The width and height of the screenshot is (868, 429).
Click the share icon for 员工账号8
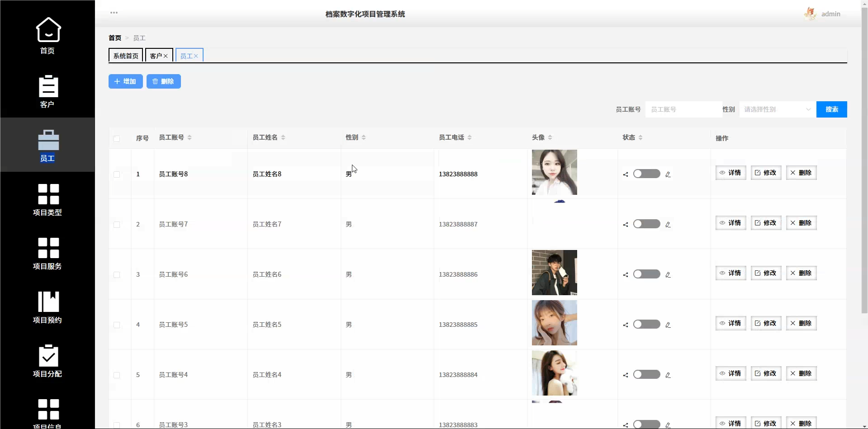click(626, 174)
